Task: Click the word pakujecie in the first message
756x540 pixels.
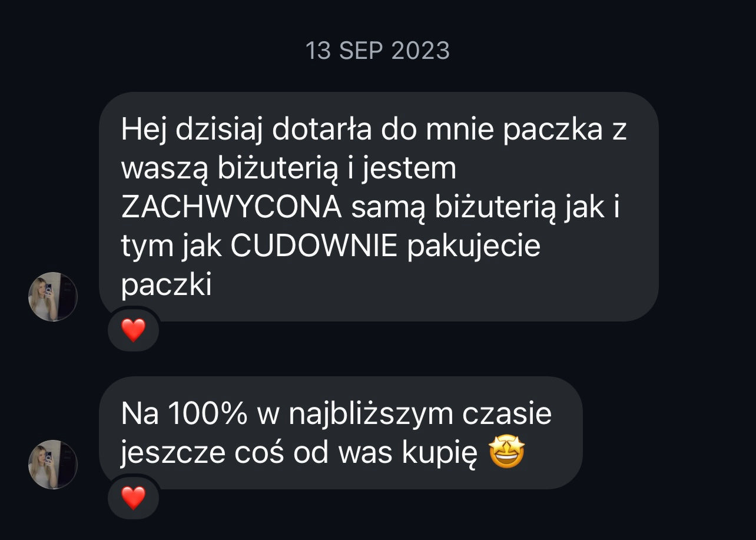Action: [x=473, y=248]
